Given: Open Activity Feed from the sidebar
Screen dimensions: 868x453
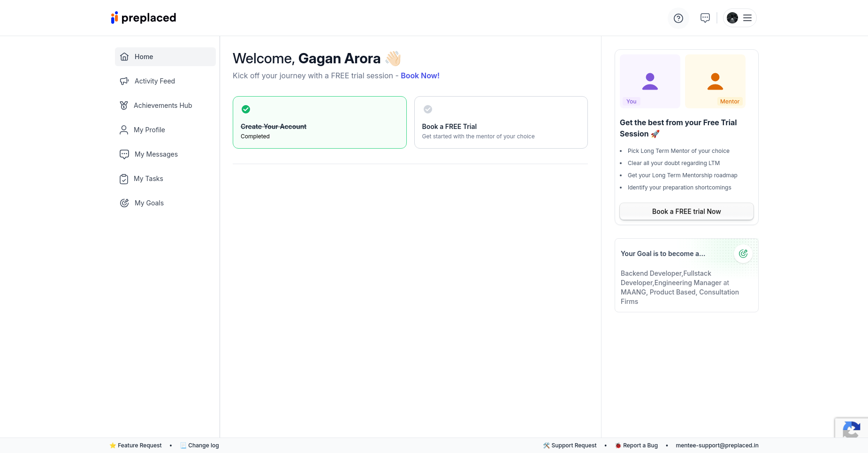Looking at the screenshot, I should 154,81.
